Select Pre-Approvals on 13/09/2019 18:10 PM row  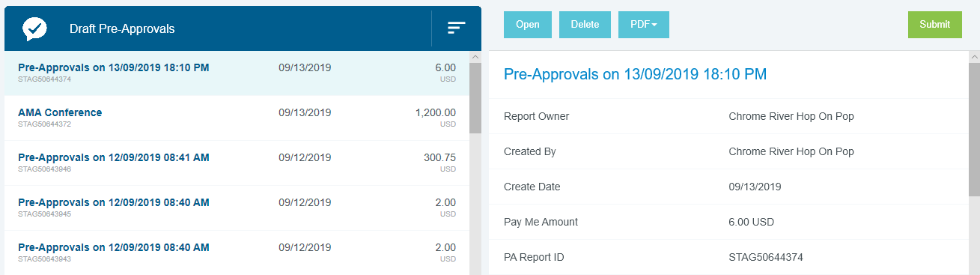237,73
